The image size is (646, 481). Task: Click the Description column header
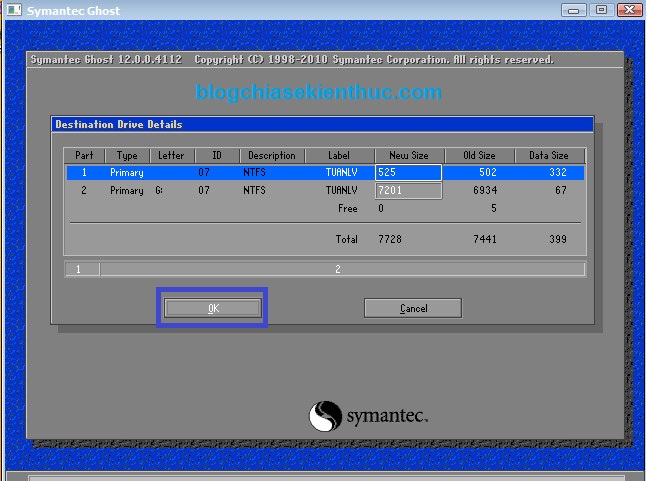pos(272,156)
